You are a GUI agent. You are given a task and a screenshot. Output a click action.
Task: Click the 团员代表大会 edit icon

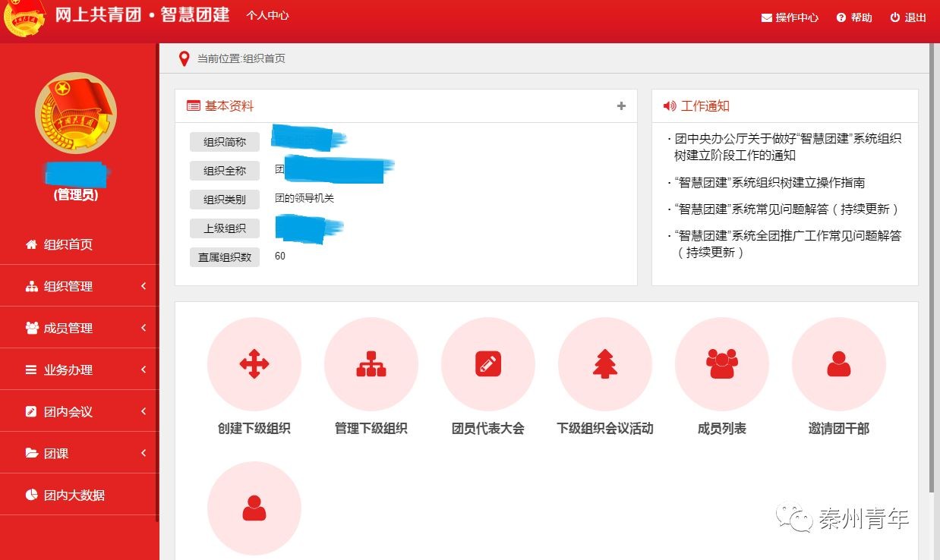point(487,364)
